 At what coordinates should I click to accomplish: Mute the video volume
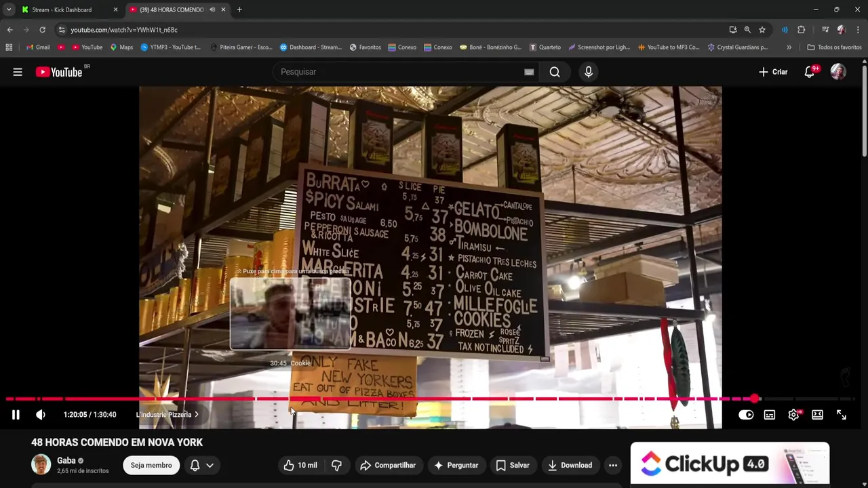(x=41, y=415)
